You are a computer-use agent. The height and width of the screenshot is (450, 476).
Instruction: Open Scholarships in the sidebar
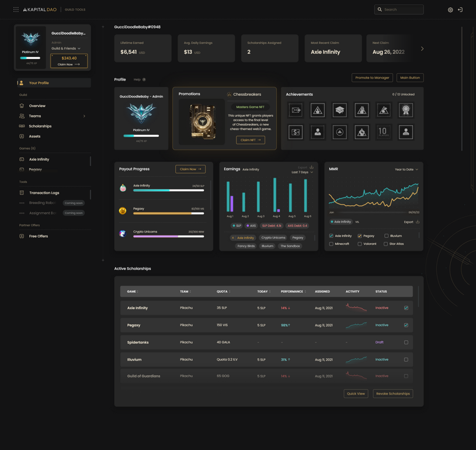click(x=40, y=126)
